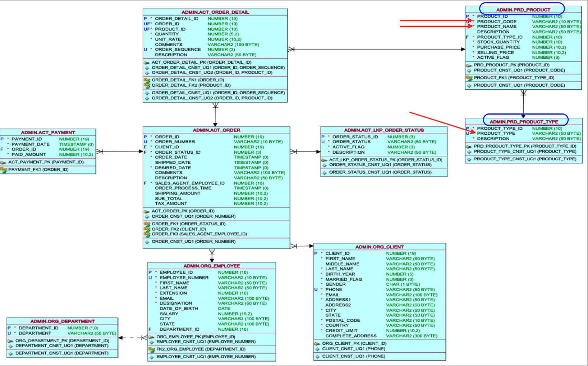Click the POSTAL_CODE column row

tap(380, 320)
